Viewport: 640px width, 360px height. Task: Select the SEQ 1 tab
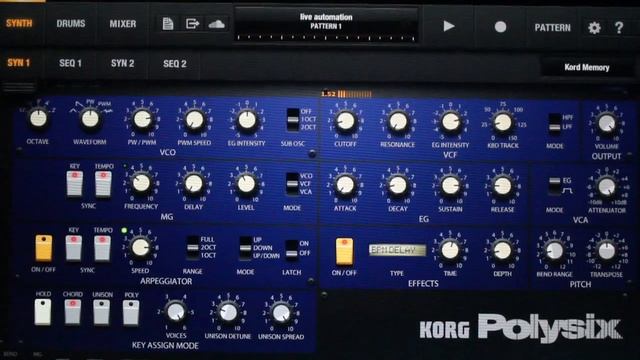(70, 63)
